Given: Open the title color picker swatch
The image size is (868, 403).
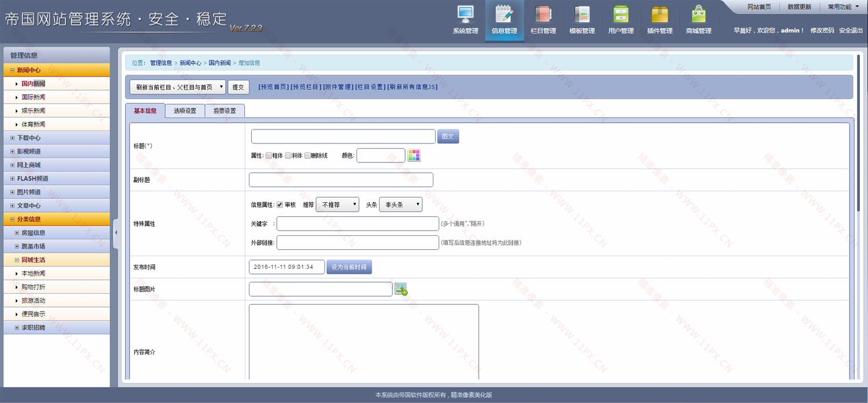Looking at the screenshot, I should 414,156.
